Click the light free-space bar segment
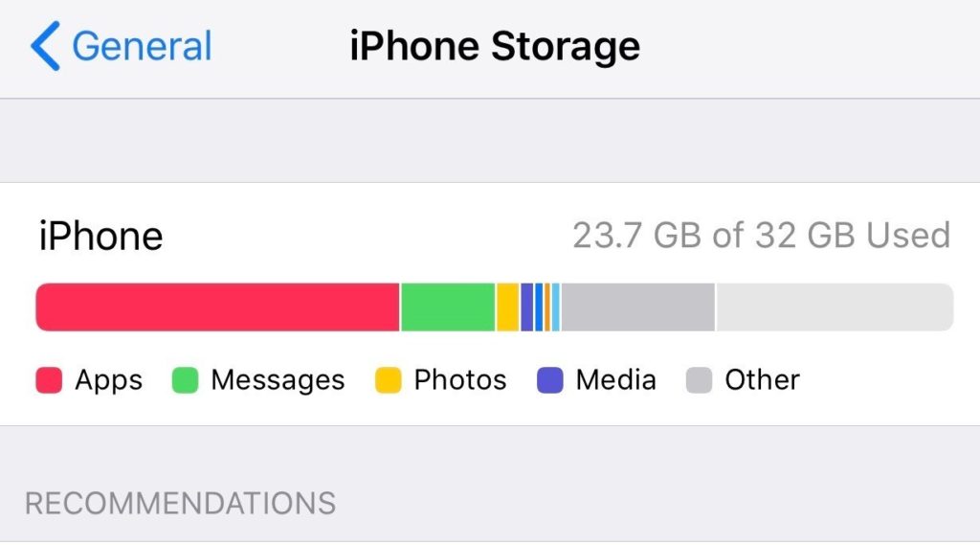Image resolution: width=980 pixels, height=545 pixels. (x=835, y=307)
